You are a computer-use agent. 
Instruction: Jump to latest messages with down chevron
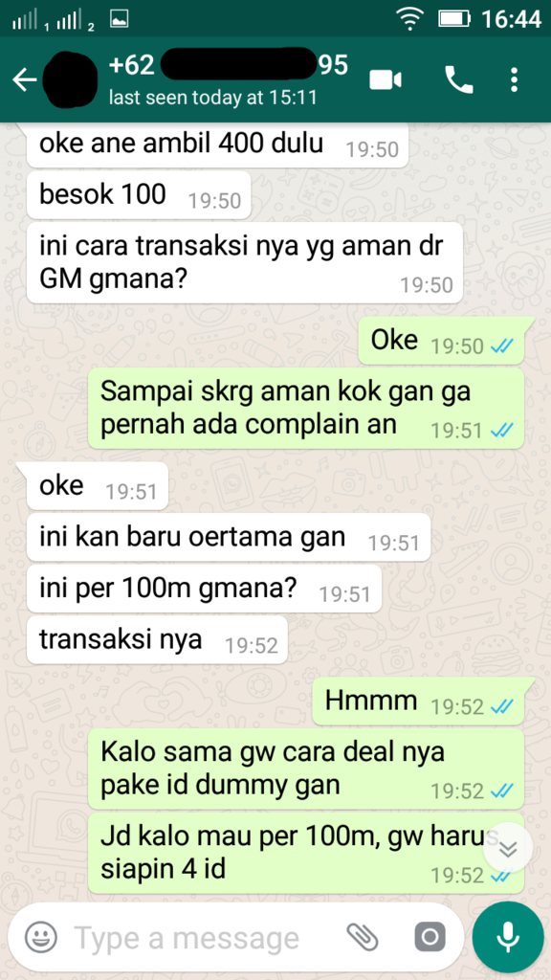(509, 848)
